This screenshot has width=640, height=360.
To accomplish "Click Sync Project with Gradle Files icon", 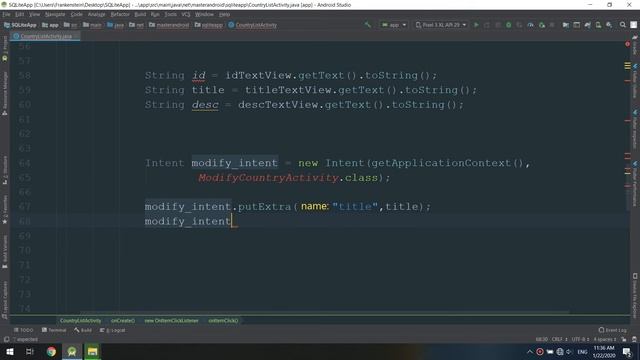I will pyautogui.click(x=587, y=25).
